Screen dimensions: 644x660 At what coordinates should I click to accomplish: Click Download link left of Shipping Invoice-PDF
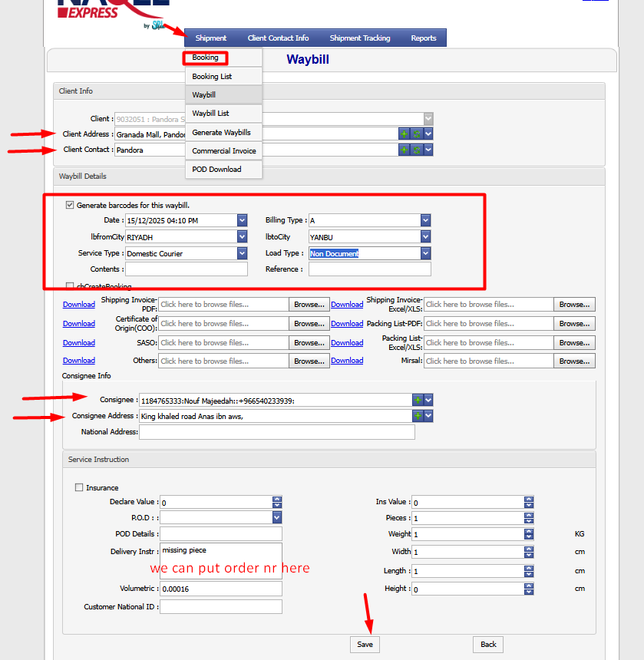[79, 305]
